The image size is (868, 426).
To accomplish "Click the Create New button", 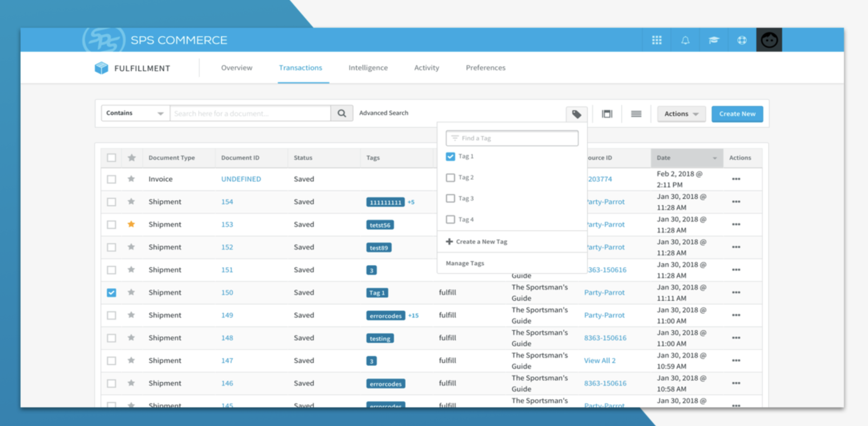I will 737,114.
